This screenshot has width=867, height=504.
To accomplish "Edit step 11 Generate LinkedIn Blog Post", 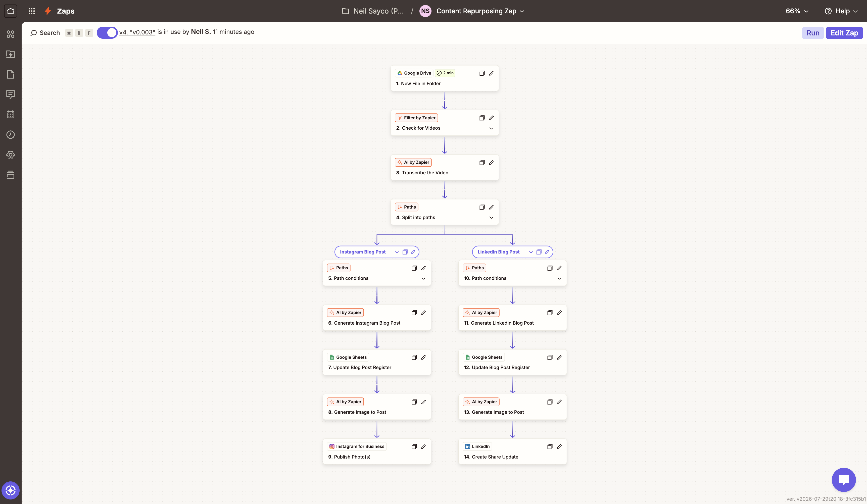I will point(559,313).
